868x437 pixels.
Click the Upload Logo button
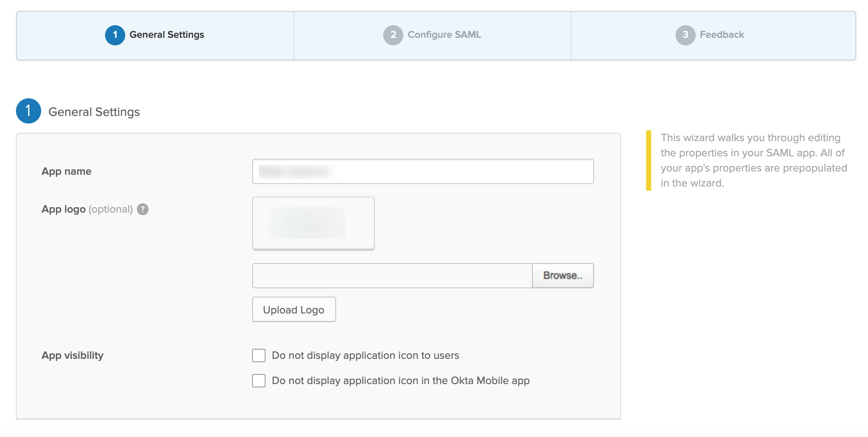pyautogui.click(x=294, y=310)
